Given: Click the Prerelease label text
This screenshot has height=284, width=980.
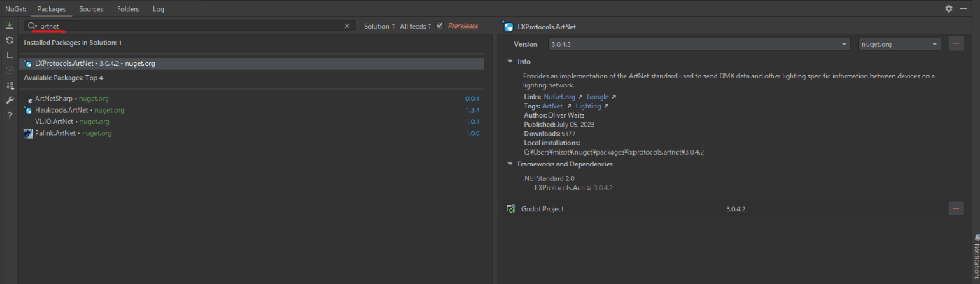Looking at the screenshot, I should click(463, 26).
